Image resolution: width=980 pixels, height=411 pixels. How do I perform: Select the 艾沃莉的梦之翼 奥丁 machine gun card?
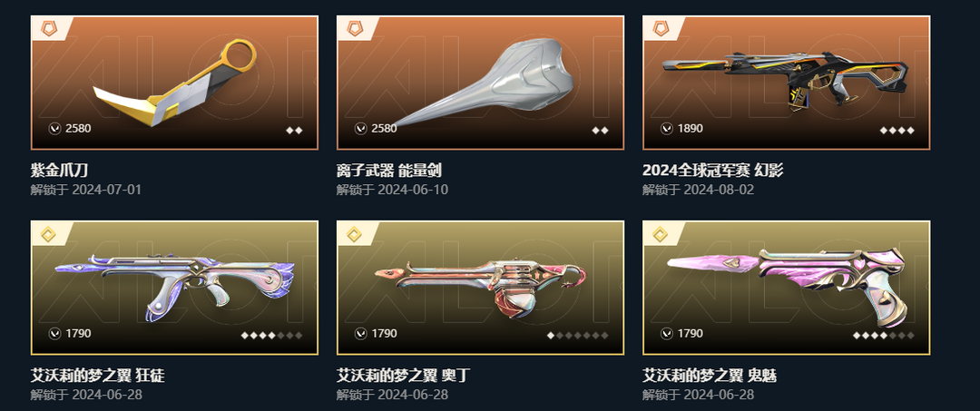(480, 288)
